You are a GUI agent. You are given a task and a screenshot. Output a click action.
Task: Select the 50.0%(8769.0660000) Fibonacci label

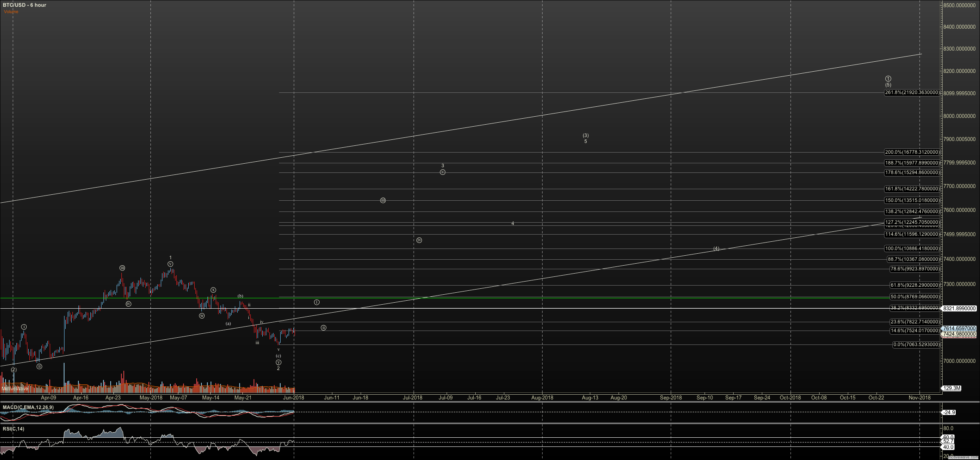(915, 297)
